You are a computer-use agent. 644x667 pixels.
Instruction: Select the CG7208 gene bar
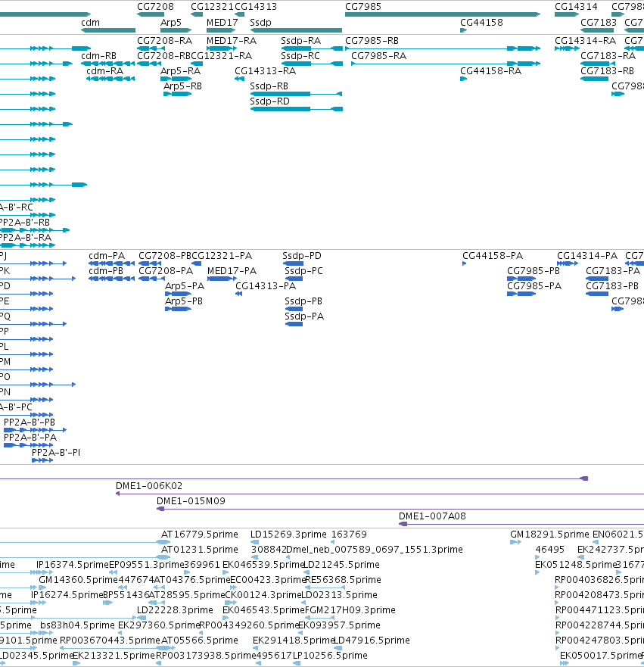coord(151,14)
